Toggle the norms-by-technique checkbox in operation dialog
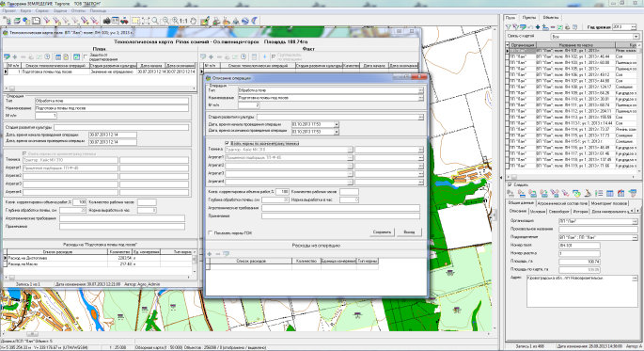 227,143
